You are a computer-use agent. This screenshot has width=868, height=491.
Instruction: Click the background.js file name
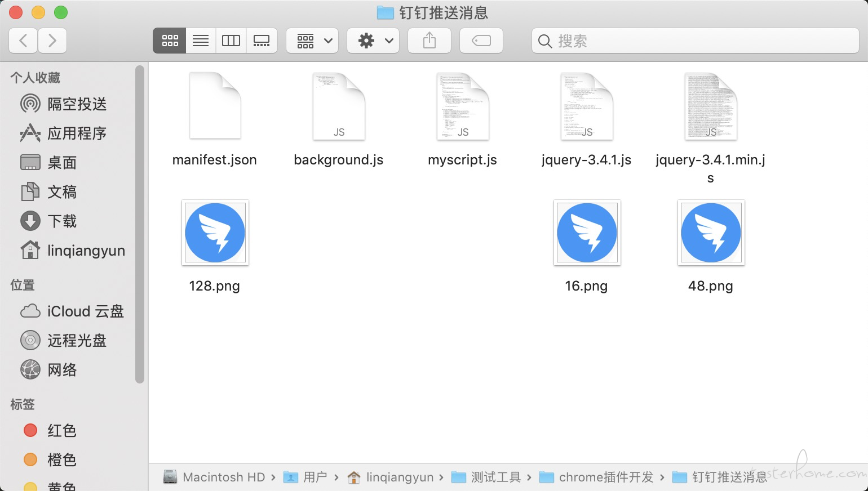coord(339,160)
